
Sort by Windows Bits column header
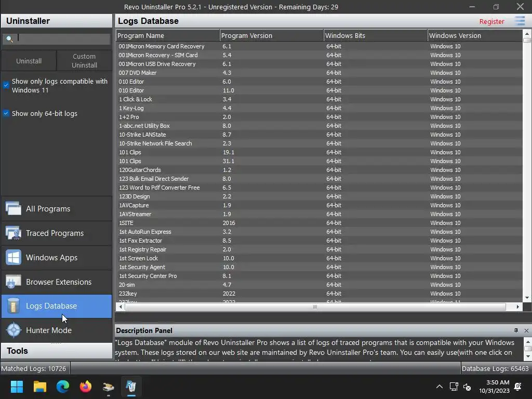coord(375,35)
